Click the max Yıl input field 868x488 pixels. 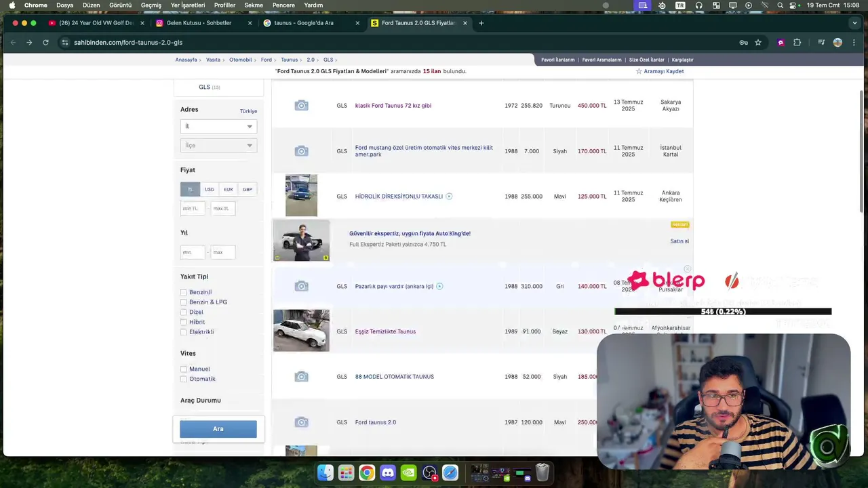(x=222, y=252)
